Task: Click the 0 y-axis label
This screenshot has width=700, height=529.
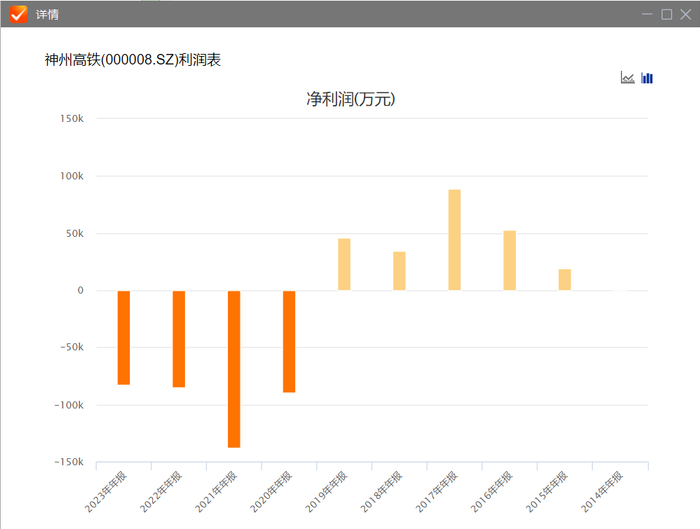Action: [x=80, y=290]
